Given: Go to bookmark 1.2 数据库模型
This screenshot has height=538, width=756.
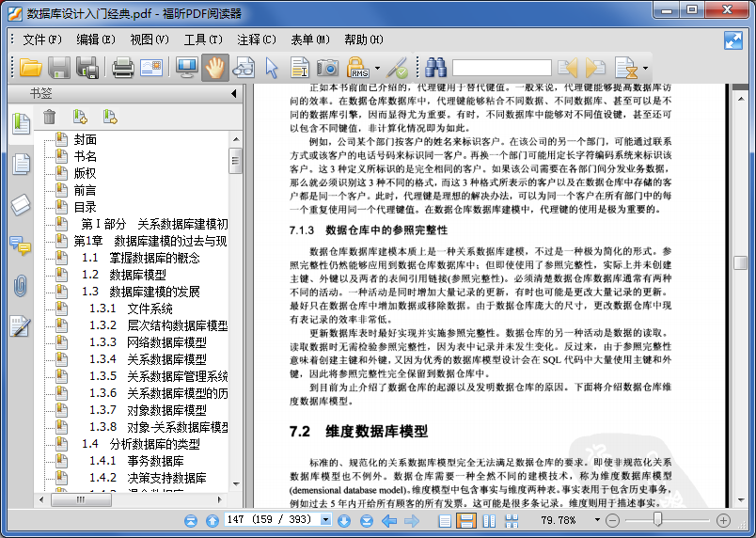Looking at the screenshot, I should click(124, 275).
